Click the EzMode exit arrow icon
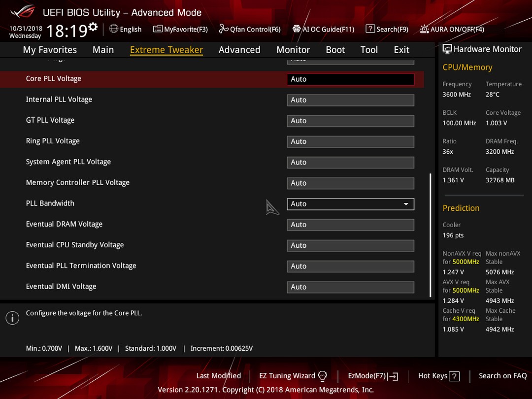The height and width of the screenshot is (399, 532). tap(393, 376)
